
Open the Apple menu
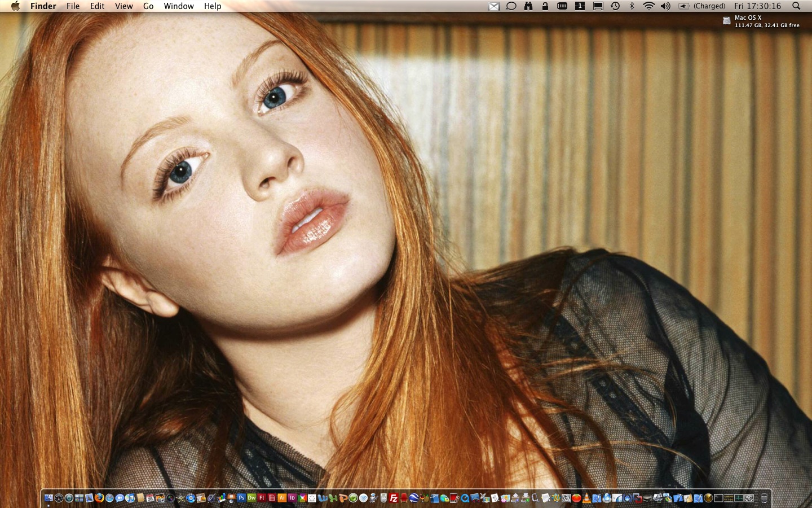pyautogui.click(x=15, y=6)
